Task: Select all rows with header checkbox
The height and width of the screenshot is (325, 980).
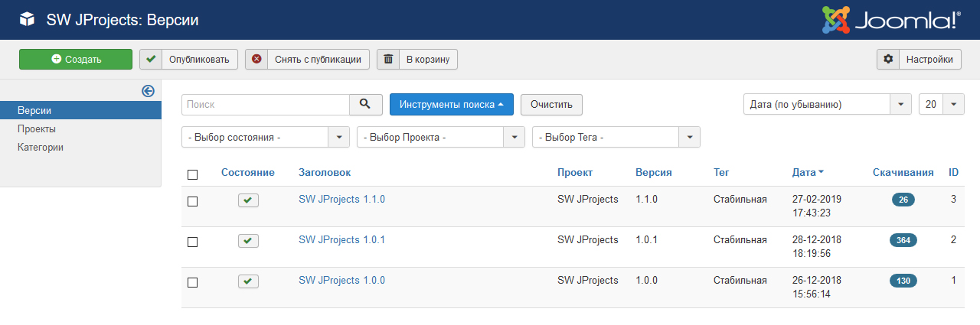Action: (193, 175)
